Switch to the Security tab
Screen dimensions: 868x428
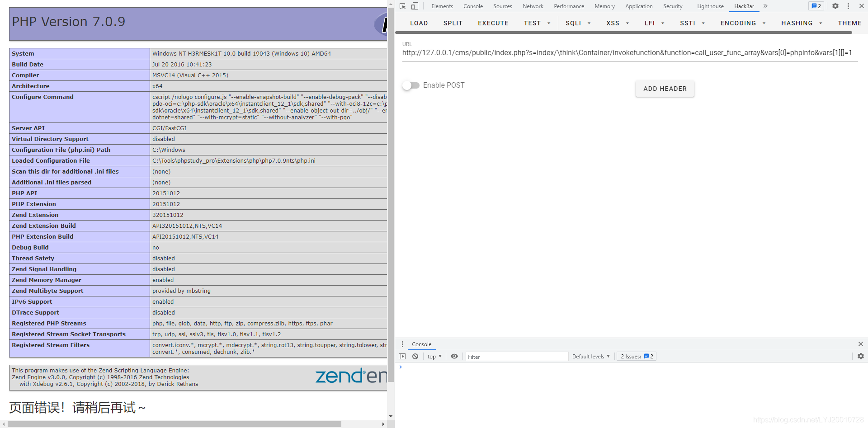673,6
